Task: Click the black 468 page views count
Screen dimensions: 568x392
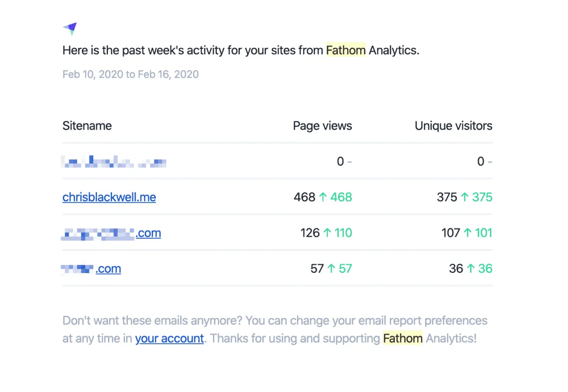Action: pos(304,197)
